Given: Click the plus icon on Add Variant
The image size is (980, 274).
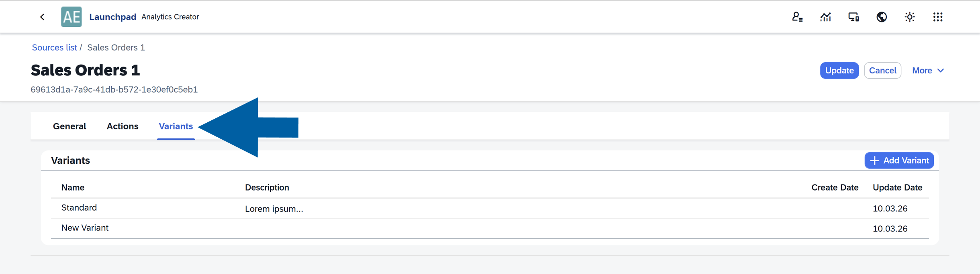Looking at the screenshot, I should (x=874, y=160).
